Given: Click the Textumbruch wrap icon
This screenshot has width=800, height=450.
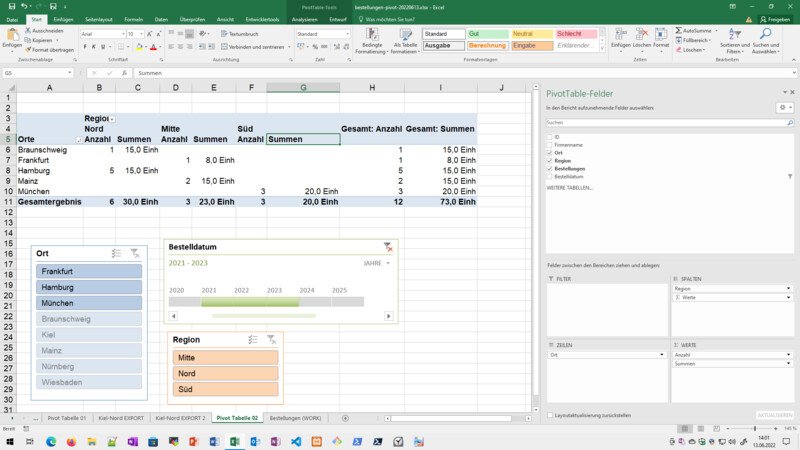Looking at the screenshot, I should coord(224,34).
